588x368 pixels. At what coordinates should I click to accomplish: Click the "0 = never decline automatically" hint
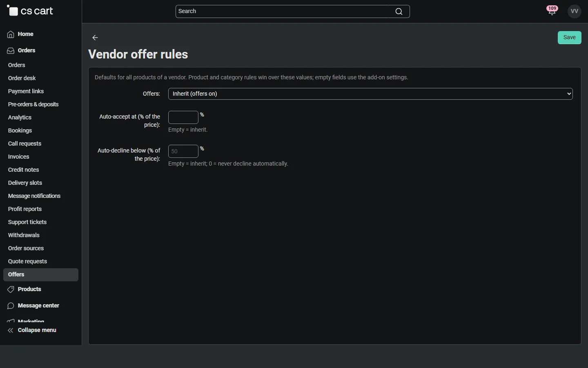click(249, 164)
